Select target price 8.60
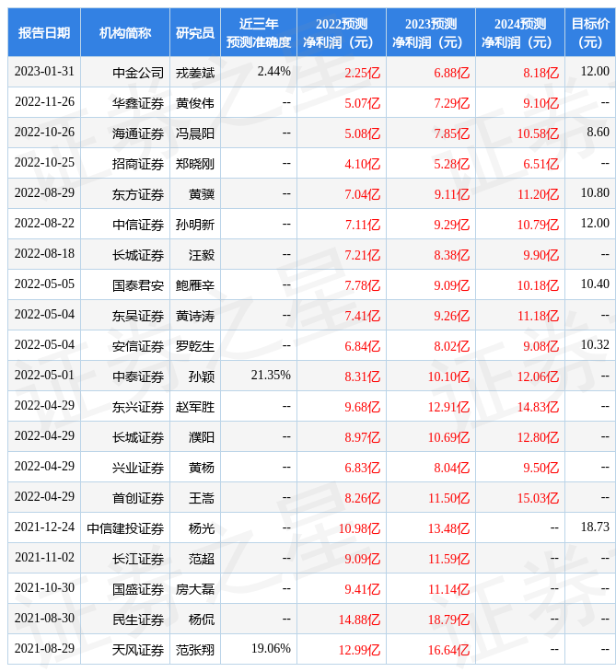Screen dimensions: 616x672 (598, 132)
